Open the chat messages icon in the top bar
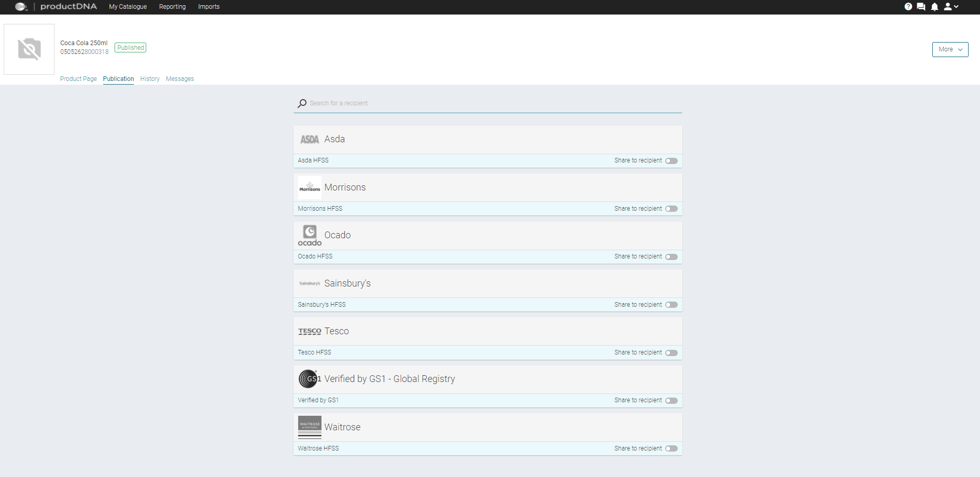 click(921, 7)
